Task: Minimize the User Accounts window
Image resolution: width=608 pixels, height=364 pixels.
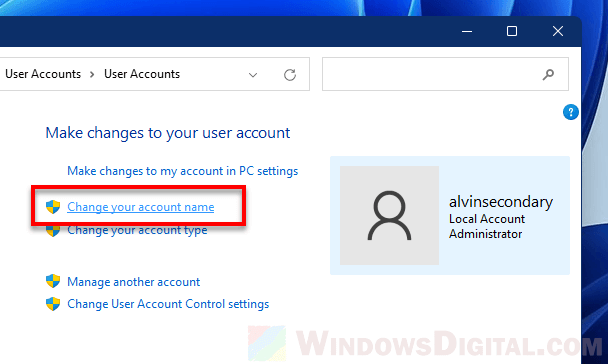Action: pyautogui.click(x=467, y=31)
